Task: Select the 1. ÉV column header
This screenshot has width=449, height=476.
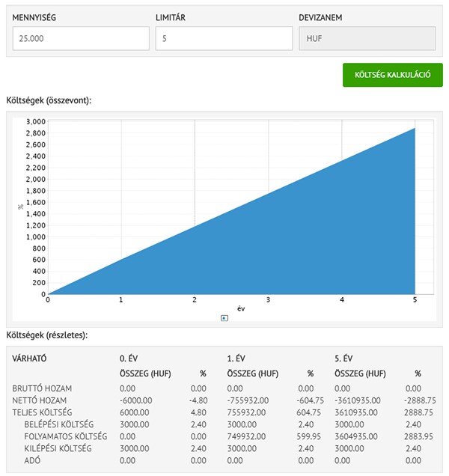Action: click(x=239, y=358)
